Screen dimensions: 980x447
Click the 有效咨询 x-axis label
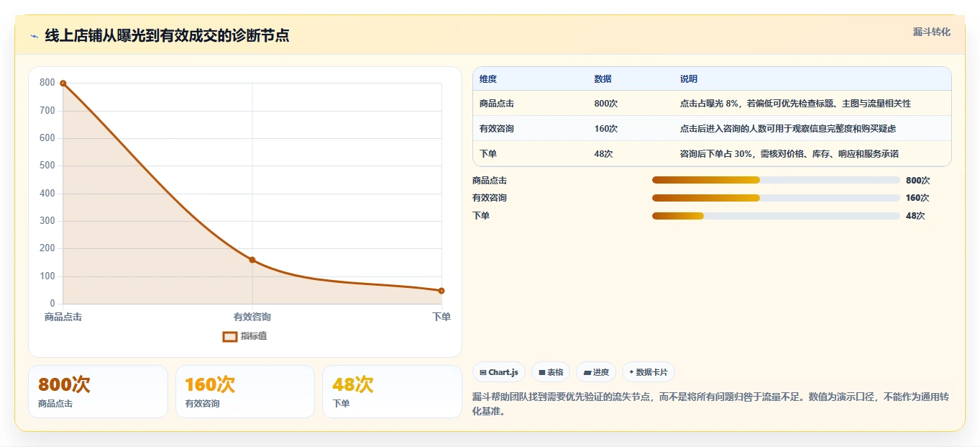pyautogui.click(x=252, y=317)
